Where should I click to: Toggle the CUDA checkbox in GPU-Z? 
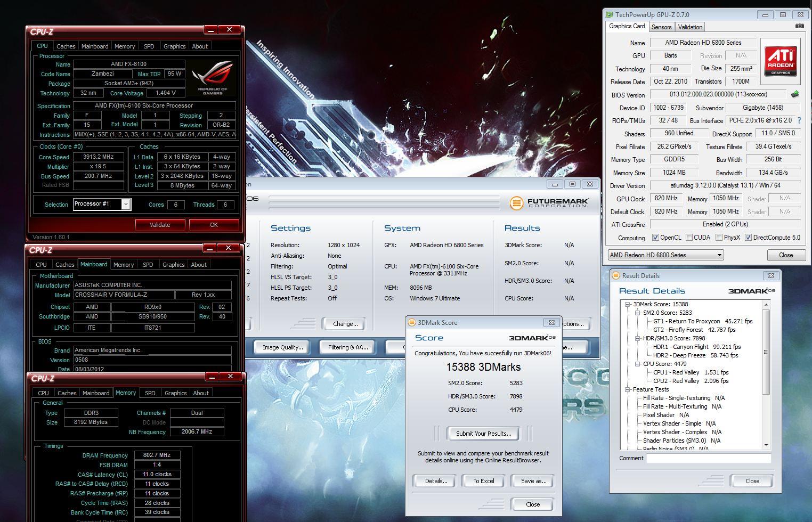(689, 238)
